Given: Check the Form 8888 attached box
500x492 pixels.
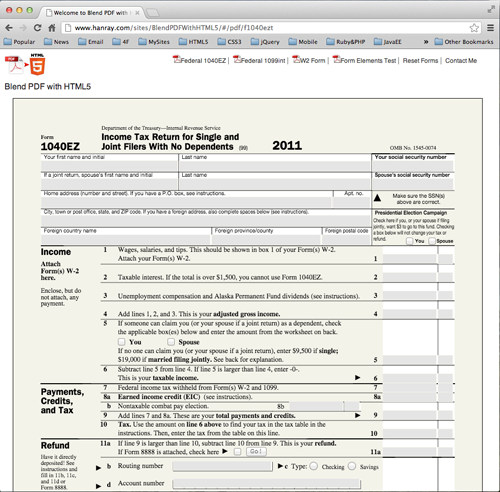Looking at the screenshot, I should click(x=237, y=452).
